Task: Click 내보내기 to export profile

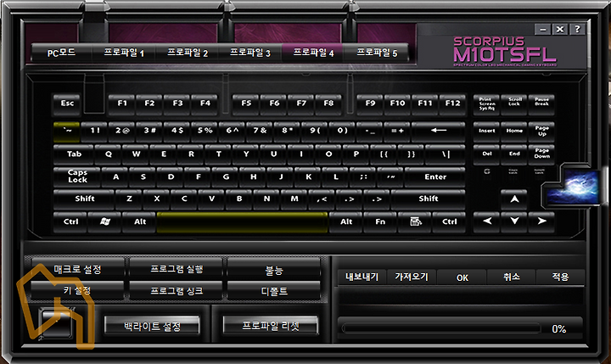Action: [x=362, y=277]
